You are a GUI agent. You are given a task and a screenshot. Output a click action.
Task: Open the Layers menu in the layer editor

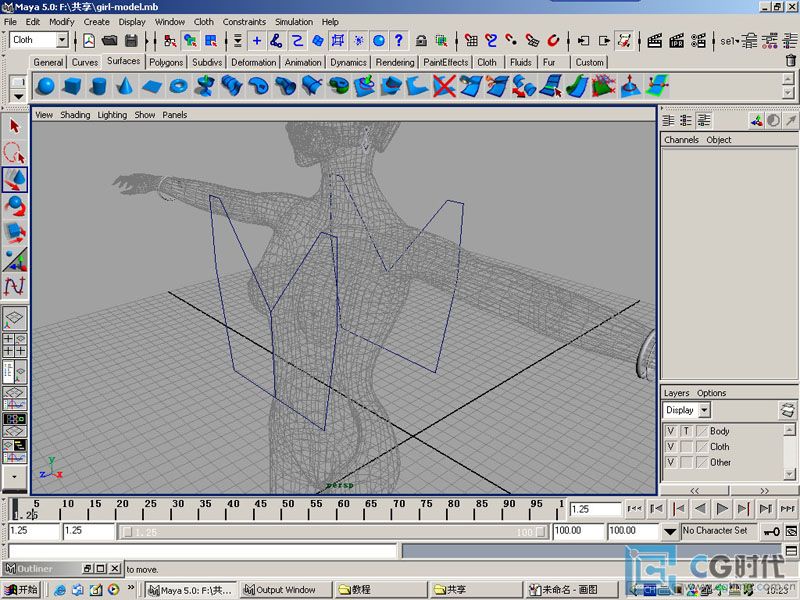[677, 393]
